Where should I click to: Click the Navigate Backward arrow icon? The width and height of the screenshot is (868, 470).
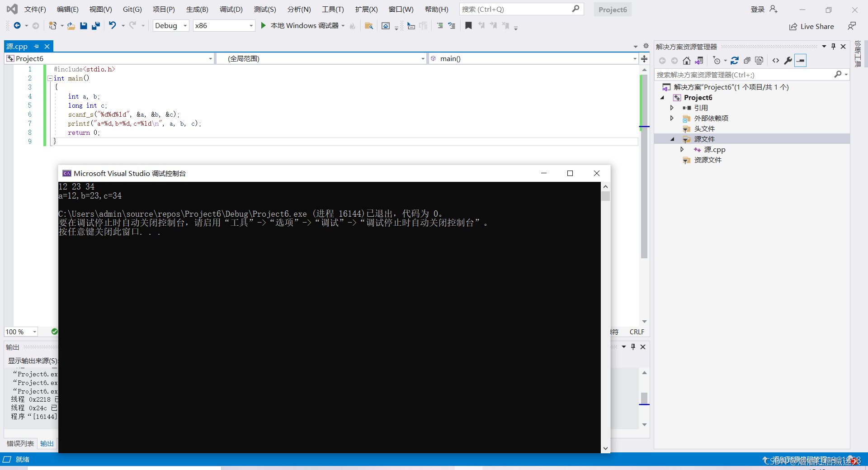click(x=17, y=26)
